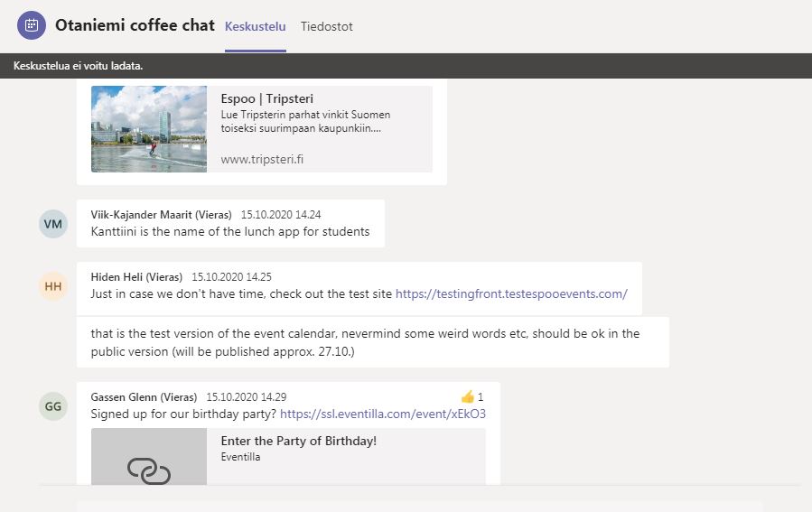Image resolution: width=812 pixels, height=512 pixels.
Task: Switch to the Tiedostot tab
Action: pyautogui.click(x=326, y=26)
